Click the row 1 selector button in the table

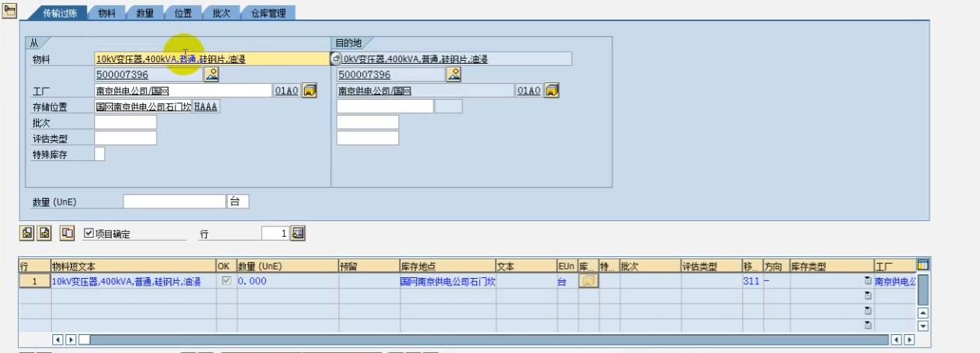click(34, 281)
